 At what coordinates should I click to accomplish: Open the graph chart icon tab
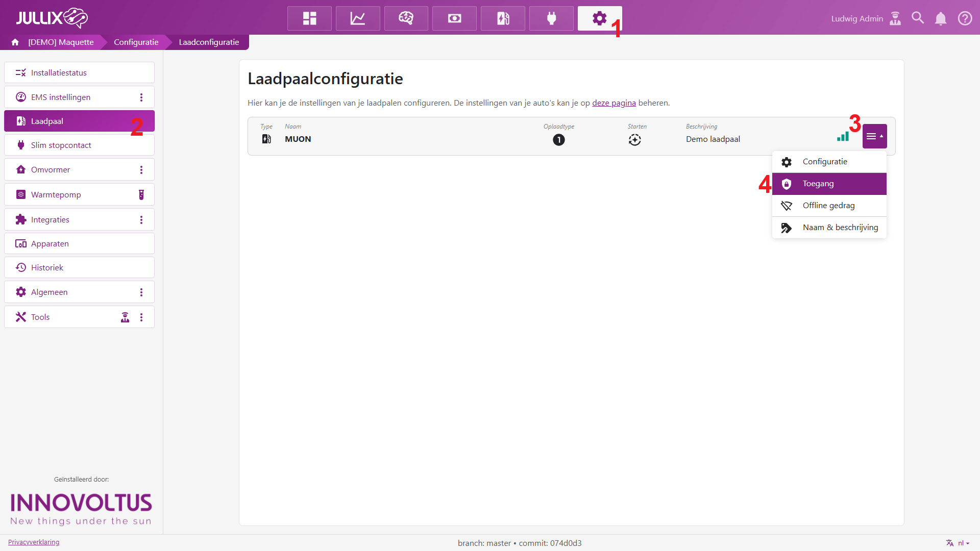point(357,18)
